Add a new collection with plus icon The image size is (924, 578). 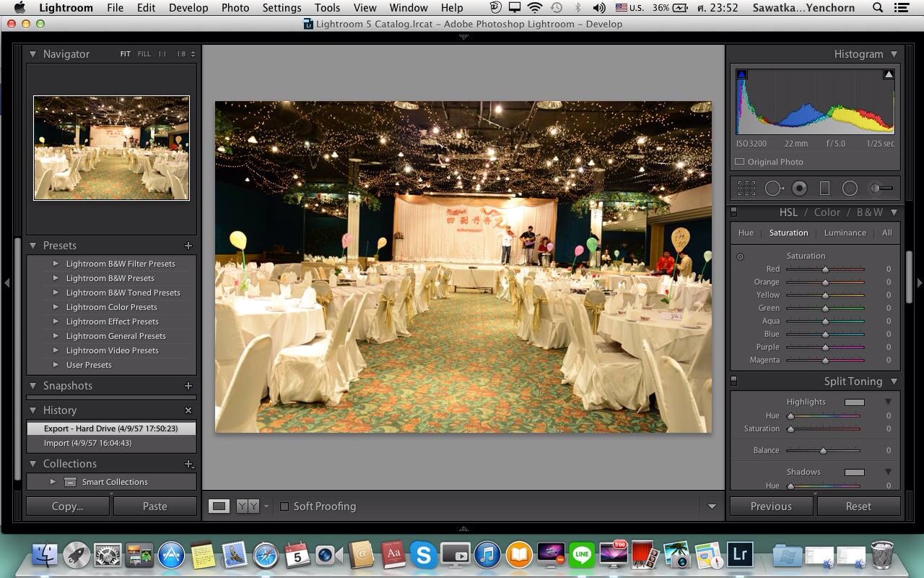(188, 464)
